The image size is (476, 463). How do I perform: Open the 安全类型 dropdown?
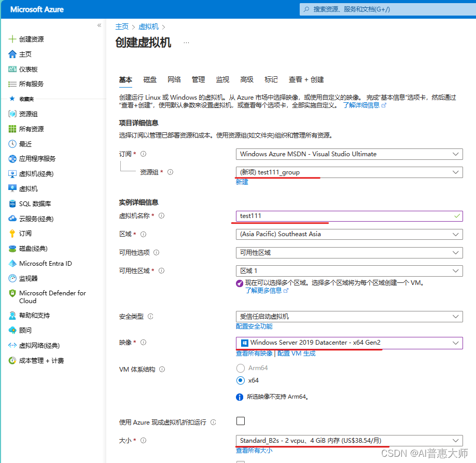[x=349, y=317]
